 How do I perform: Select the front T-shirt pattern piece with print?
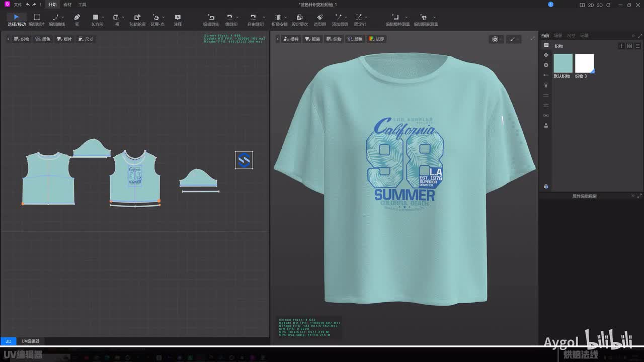135,176
